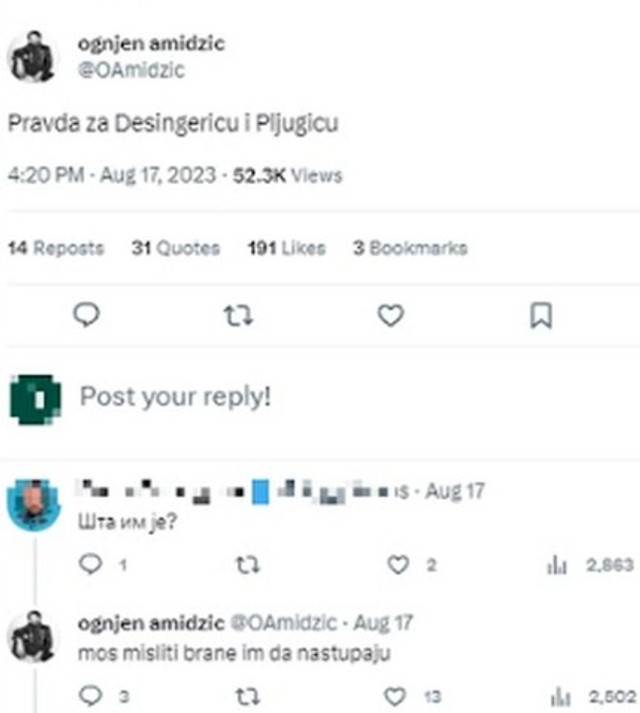Screen dimensions: 640x713
Task: Click the "Post your reply!" field
Action: click(x=175, y=396)
